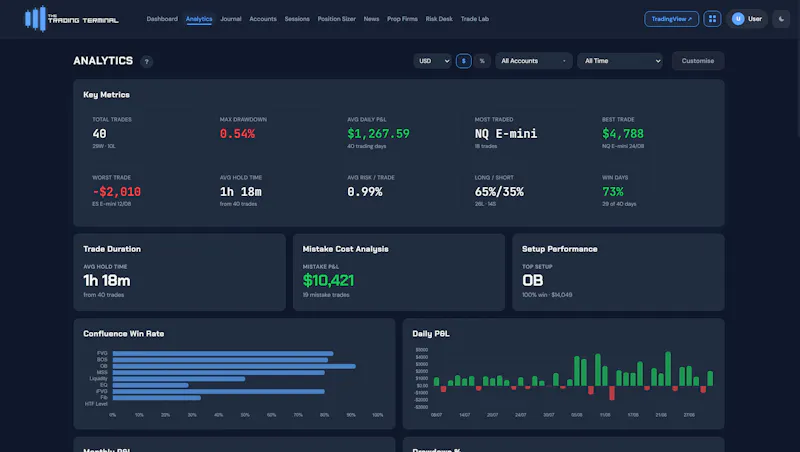Switch display to percent values
This screenshot has width=800, height=452.
[x=482, y=61]
